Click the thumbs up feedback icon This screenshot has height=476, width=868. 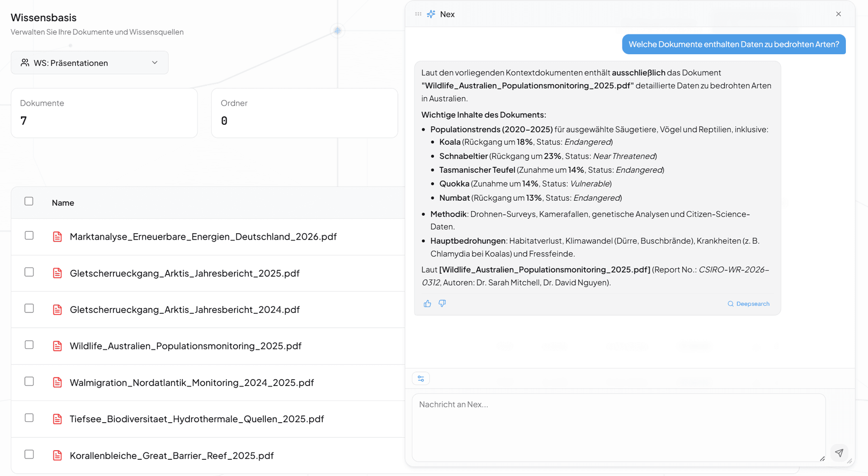pyautogui.click(x=427, y=304)
